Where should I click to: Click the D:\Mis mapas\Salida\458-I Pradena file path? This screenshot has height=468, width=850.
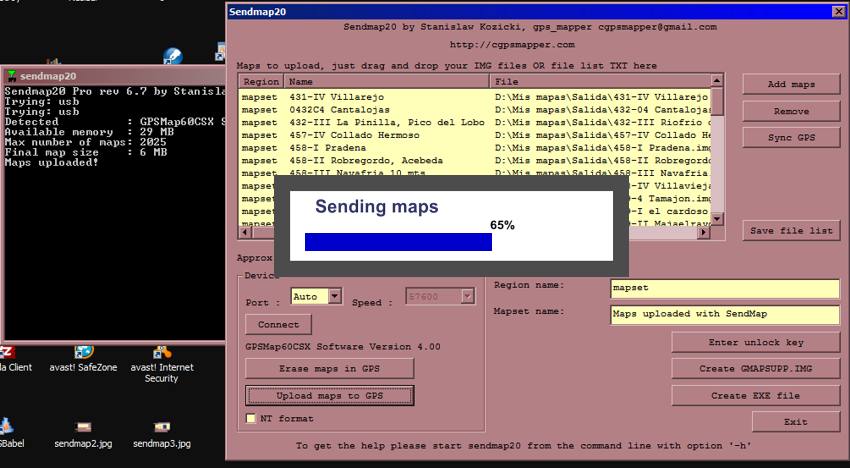coord(603,148)
